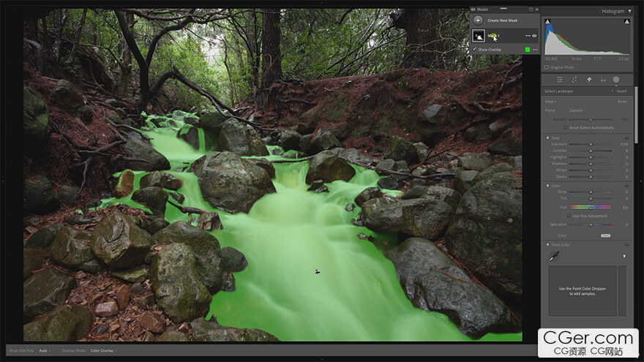The height and width of the screenshot is (362, 644).
Task: Open the green overlay color swatch
Action: pos(528,50)
